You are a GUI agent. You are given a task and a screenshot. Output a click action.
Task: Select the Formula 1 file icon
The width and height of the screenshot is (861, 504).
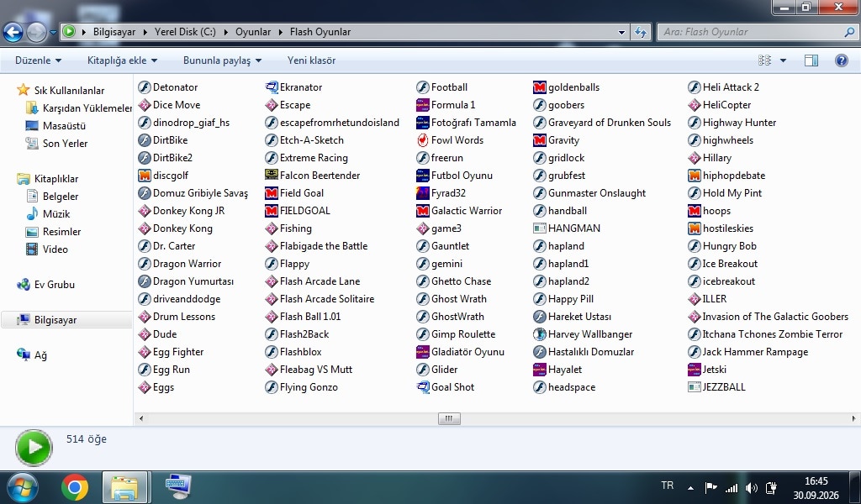pyautogui.click(x=422, y=105)
